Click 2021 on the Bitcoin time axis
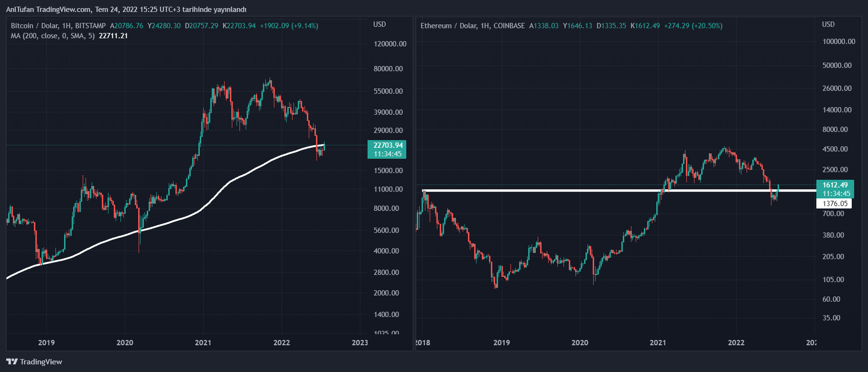 (203, 342)
